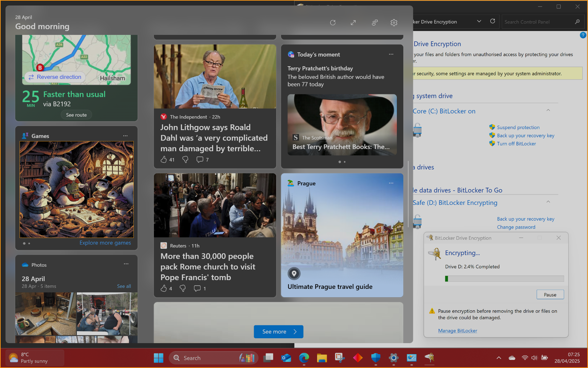The image size is (588, 368).
Task: Open more options on Games widget
Action: (125, 136)
